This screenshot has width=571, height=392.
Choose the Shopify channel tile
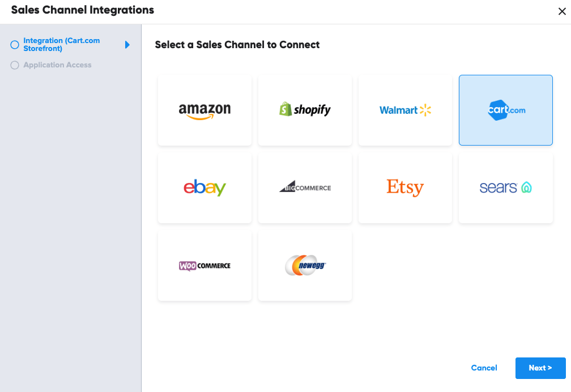tap(305, 110)
